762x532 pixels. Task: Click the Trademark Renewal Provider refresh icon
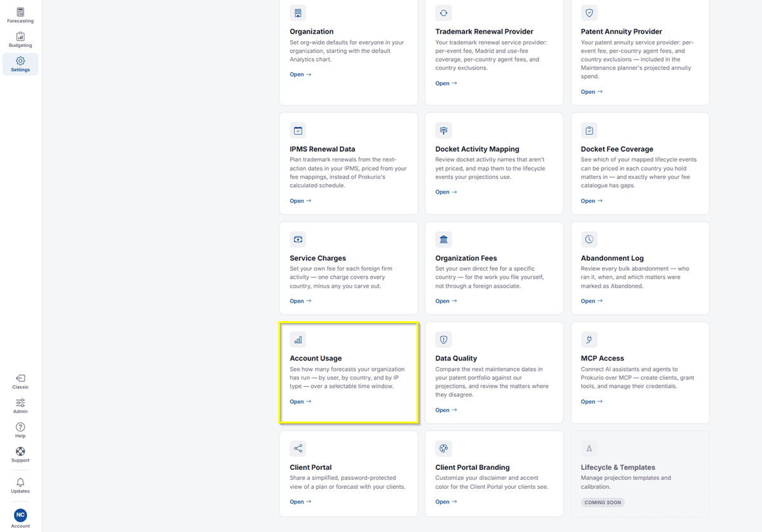pyautogui.click(x=443, y=13)
